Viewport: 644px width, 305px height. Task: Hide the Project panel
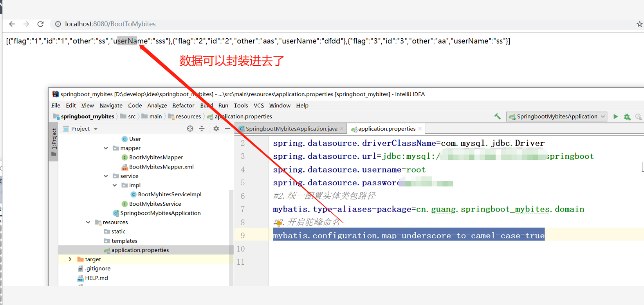point(227,129)
